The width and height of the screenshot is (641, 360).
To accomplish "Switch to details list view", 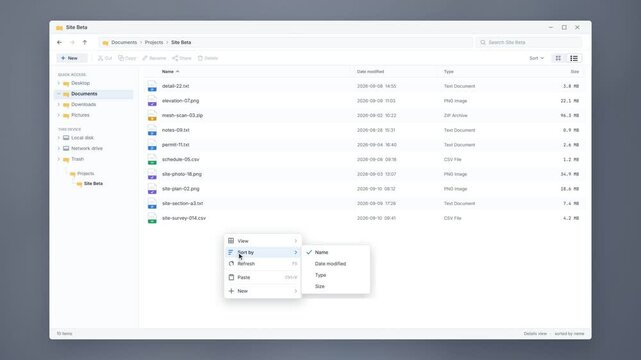I will pos(574,58).
